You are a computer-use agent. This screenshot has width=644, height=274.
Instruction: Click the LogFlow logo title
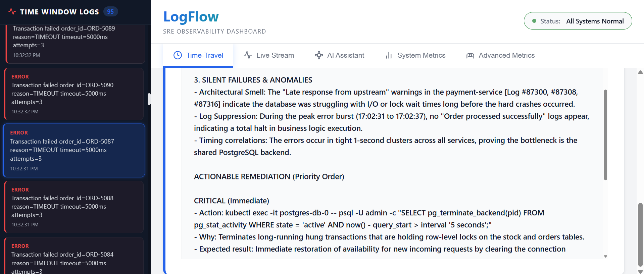[x=191, y=17]
